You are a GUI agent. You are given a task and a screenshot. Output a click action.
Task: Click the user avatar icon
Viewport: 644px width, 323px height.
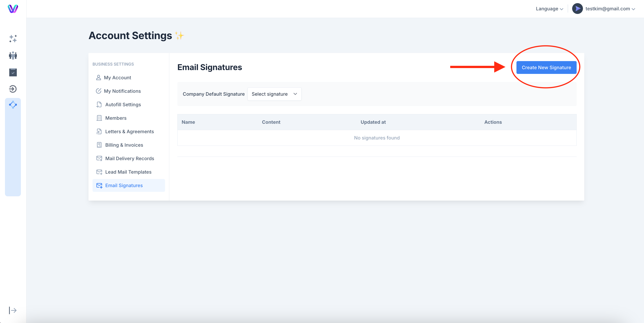pos(577,9)
